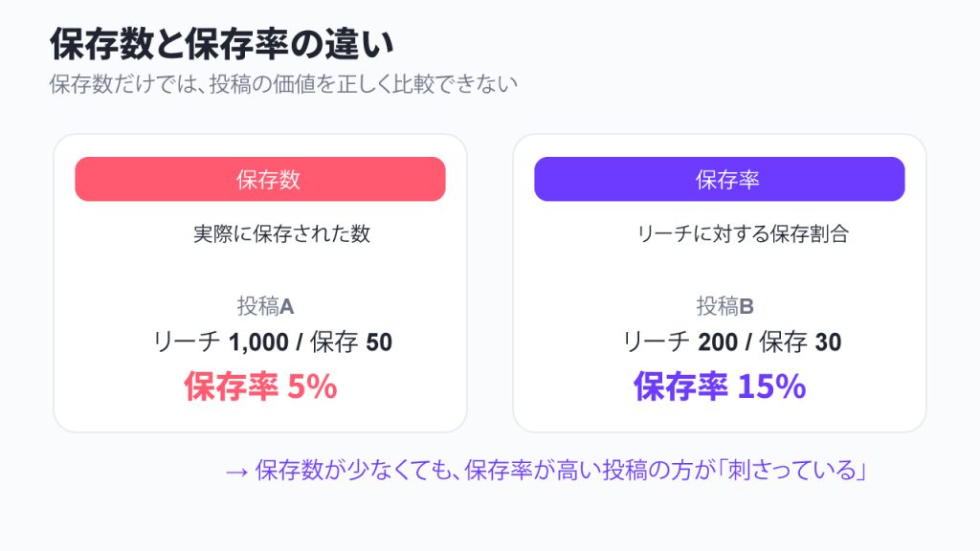This screenshot has height=551, width=980.
Task: Select the right 保存率 card background
Action: coord(720,283)
